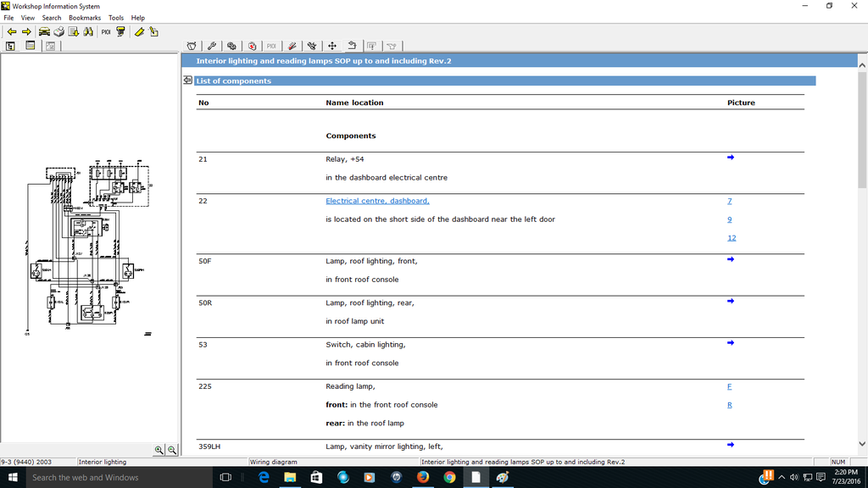The image size is (868, 488).
Task: Click picture arrow for Relay +54
Action: [731, 158]
